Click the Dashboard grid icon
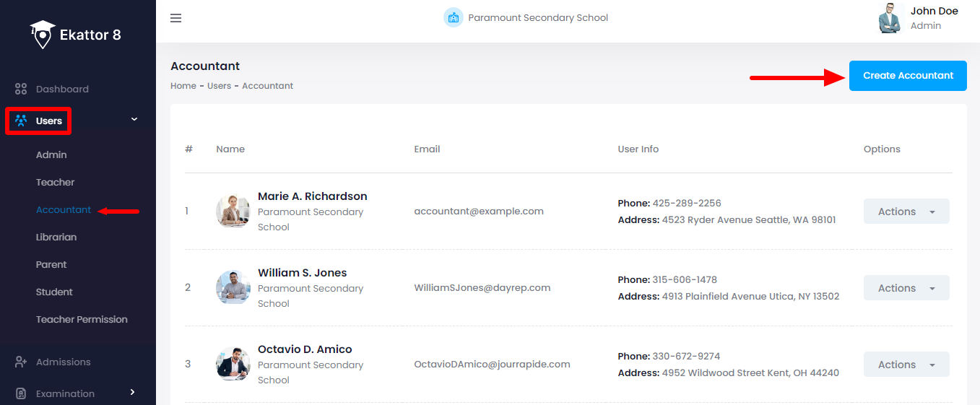This screenshot has width=980, height=405. [x=21, y=90]
